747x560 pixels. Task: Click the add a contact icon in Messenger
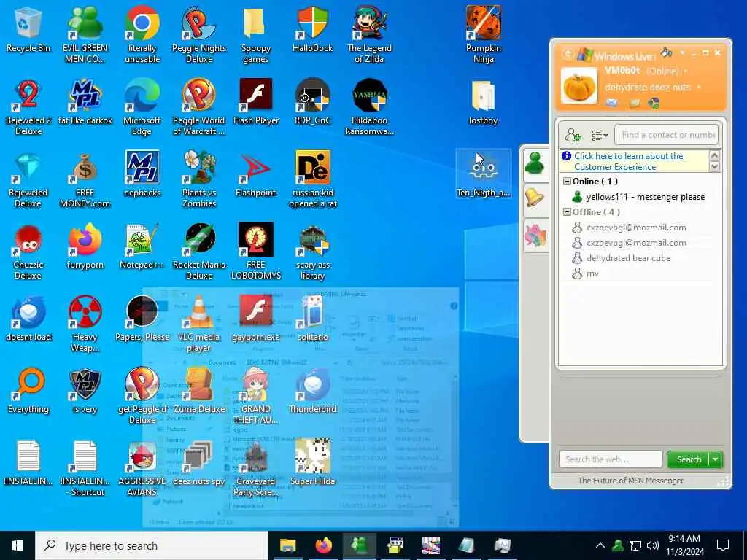[573, 135]
